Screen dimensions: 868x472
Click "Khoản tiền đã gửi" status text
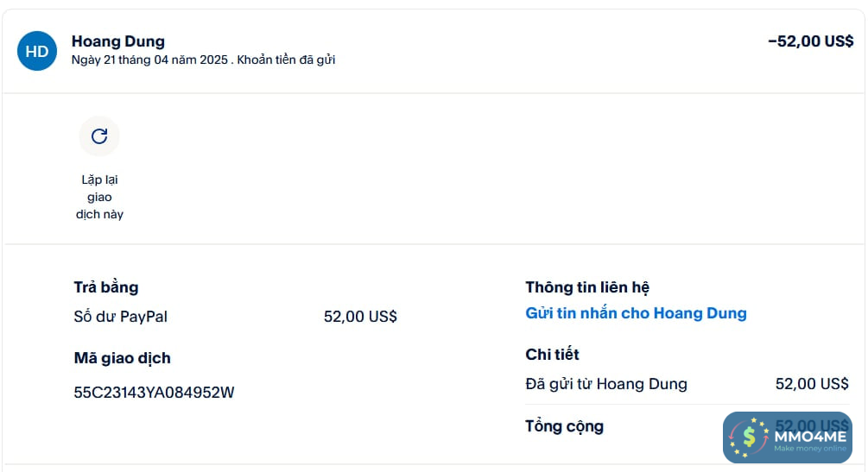(x=286, y=60)
